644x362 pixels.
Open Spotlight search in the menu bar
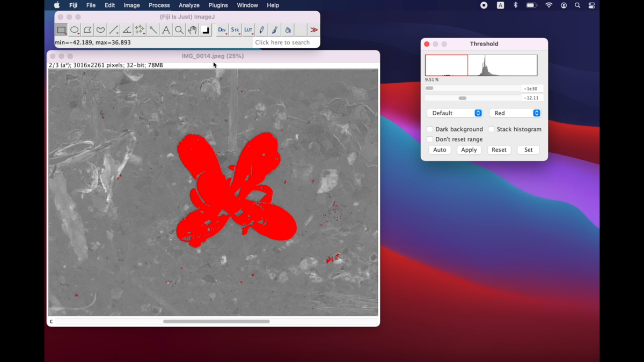(577, 5)
